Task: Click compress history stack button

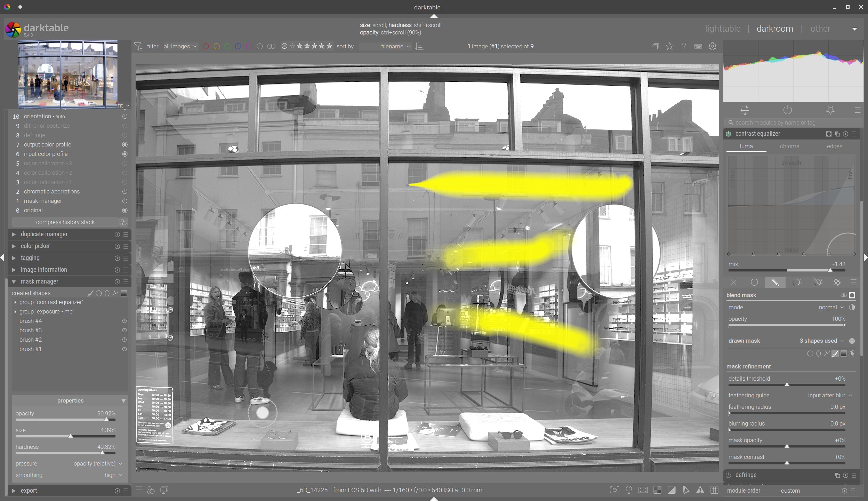Action: (65, 222)
